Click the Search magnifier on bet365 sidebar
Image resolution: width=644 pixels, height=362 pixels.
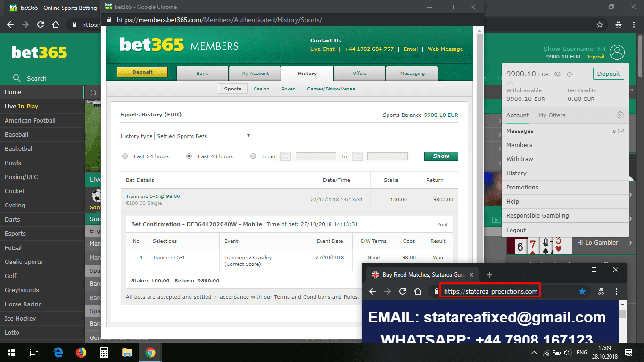(x=17, y=78)
